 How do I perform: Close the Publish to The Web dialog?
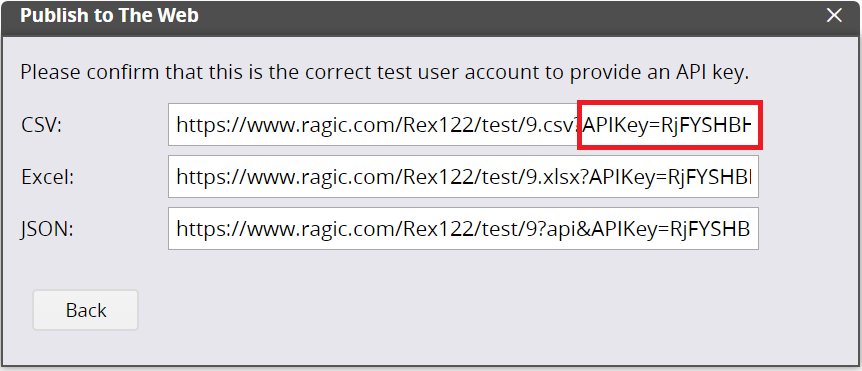point(834,15)
